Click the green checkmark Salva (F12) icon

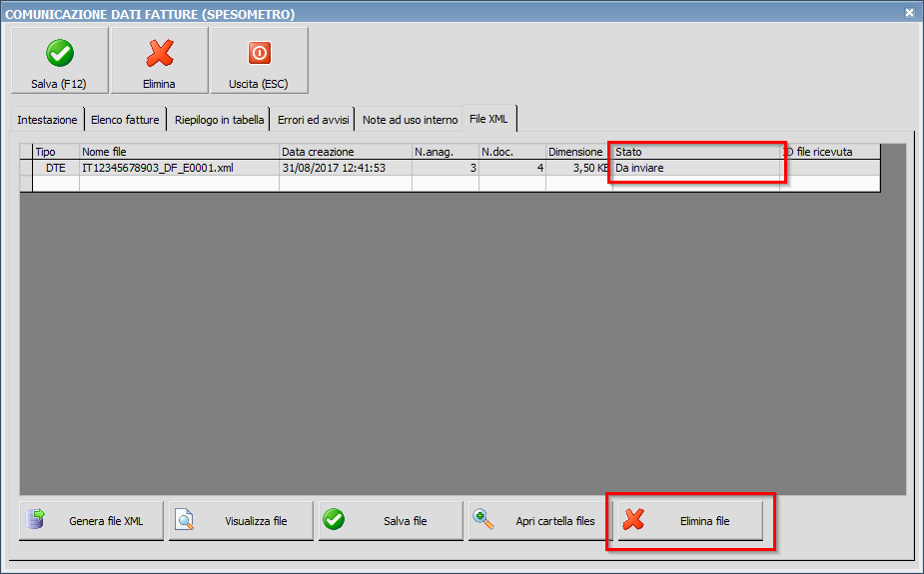click(x=59, y=53)
